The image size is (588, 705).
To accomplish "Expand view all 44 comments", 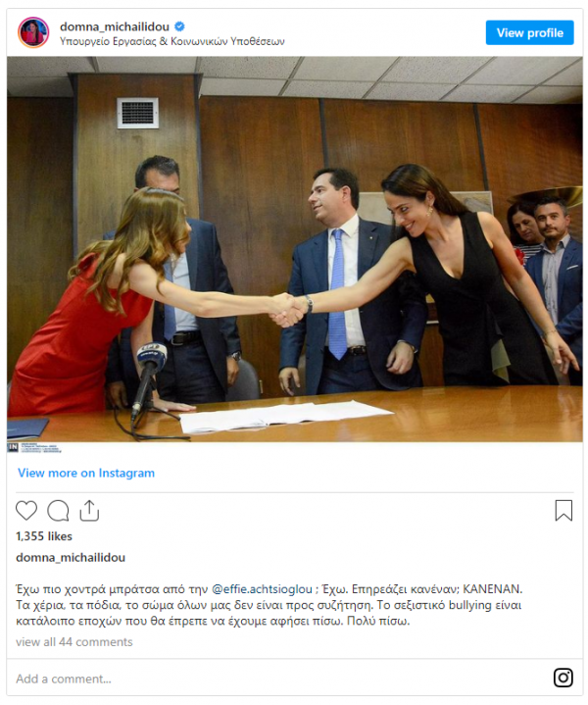I will 74,642.
